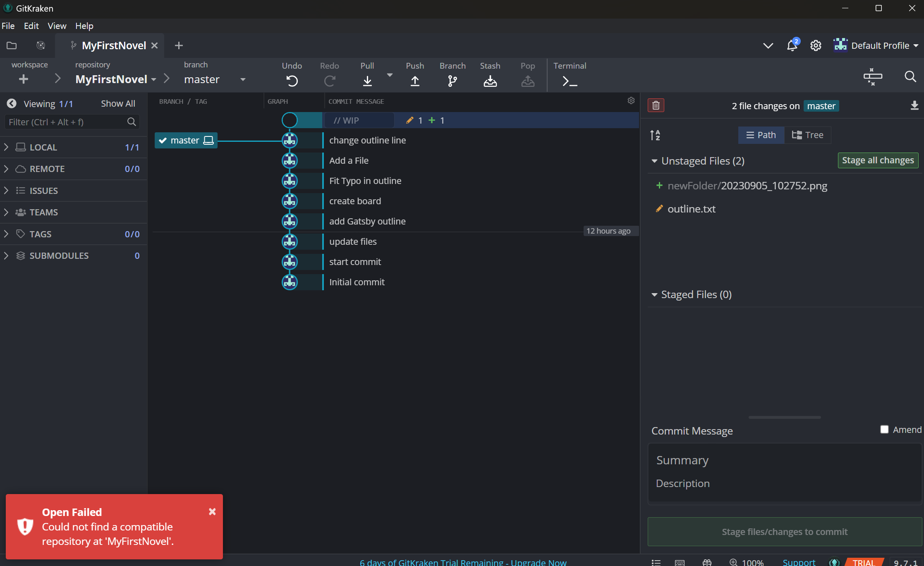Push commits with the Push button
This screenshot has height=566, width=924.
click(415, 81)
